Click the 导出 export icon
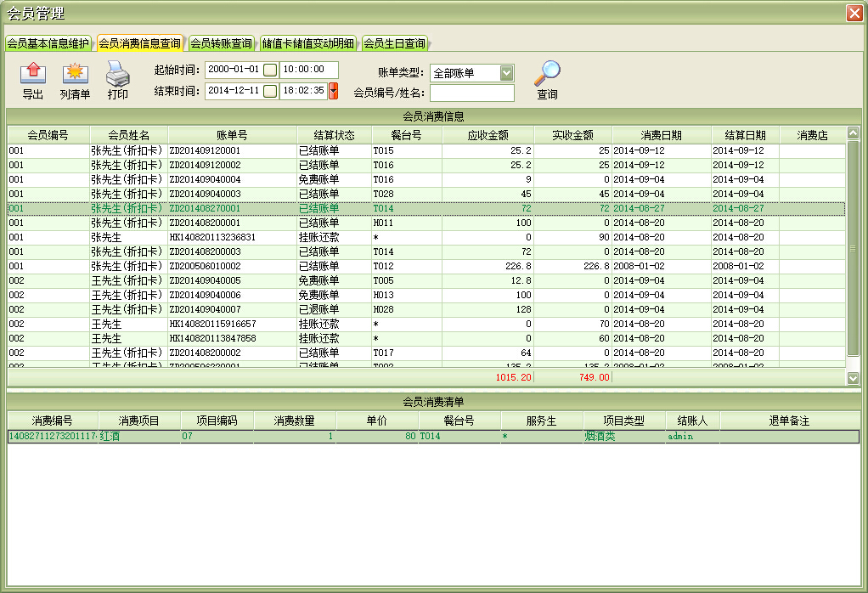This screenshot has height=593, width=868. 32,75
